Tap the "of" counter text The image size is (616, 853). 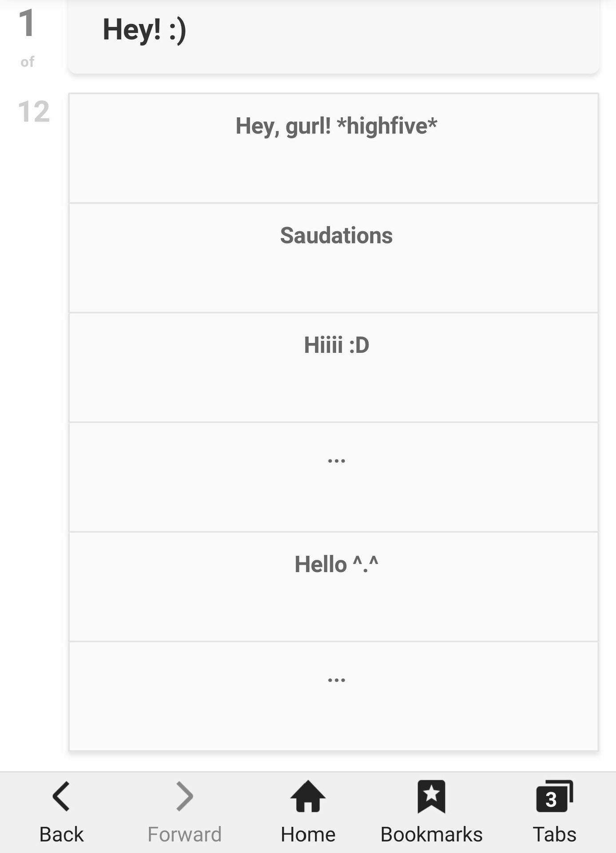pos(28,62)
